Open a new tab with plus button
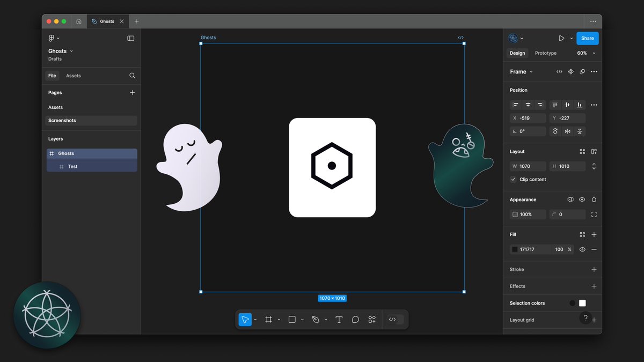Screen dimensions: 644x362 pos(137,21)
